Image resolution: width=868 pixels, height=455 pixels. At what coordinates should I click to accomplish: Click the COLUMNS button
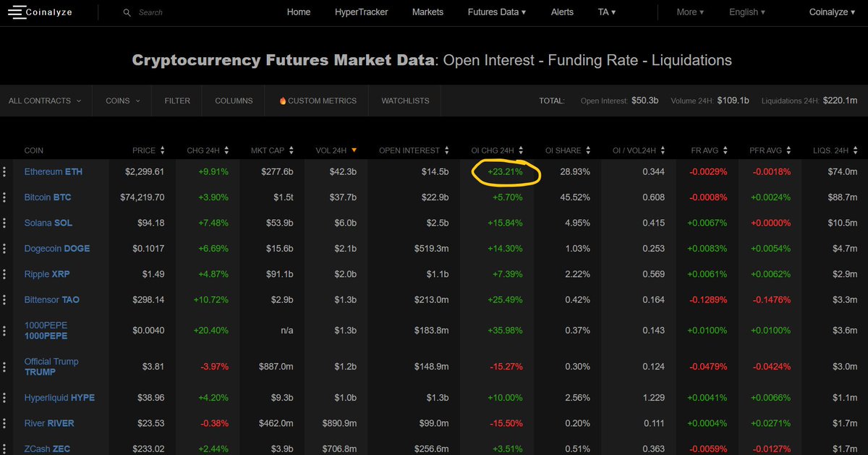click(x=234, y=101)
